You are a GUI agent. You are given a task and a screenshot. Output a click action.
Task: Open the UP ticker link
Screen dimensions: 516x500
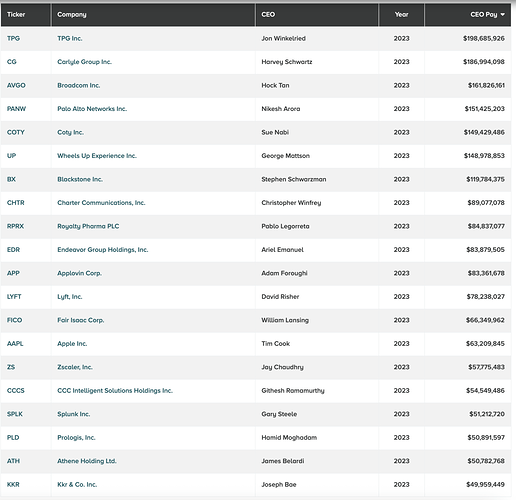pyautogui.click(x=11, y=156)
